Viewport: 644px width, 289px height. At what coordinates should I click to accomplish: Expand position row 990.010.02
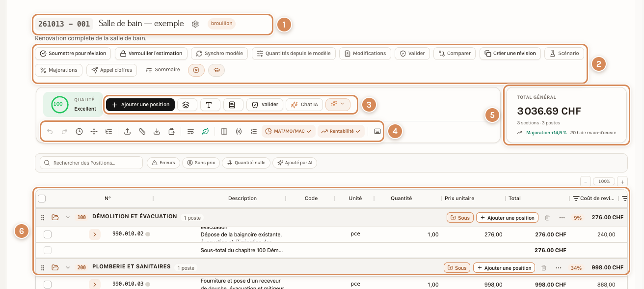pos(94,234)
